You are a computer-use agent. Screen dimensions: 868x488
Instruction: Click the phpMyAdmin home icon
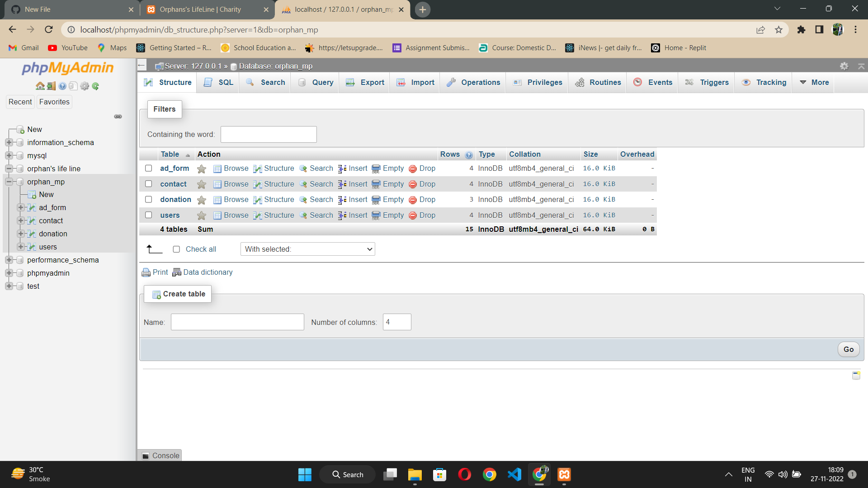coord(40,86)
